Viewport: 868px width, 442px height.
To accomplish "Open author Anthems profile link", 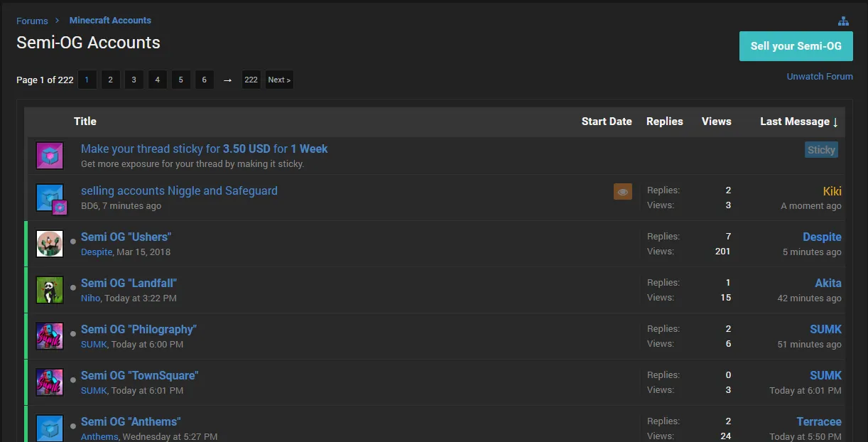I will coord(99,436).
